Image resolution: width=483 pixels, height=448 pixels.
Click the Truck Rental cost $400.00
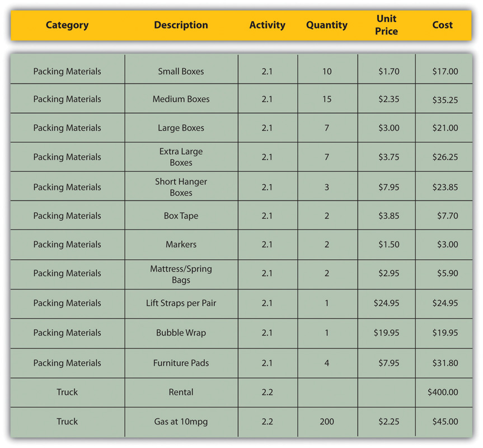443,392
